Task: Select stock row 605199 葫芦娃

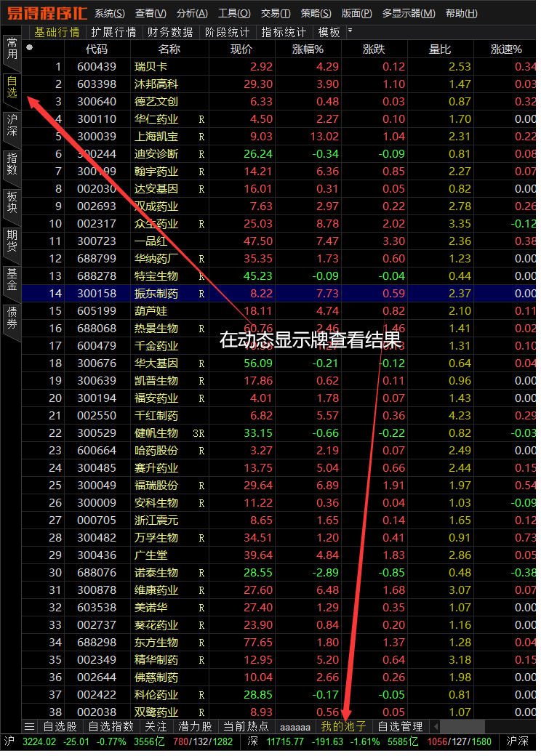Action: [x=278, y=311]
